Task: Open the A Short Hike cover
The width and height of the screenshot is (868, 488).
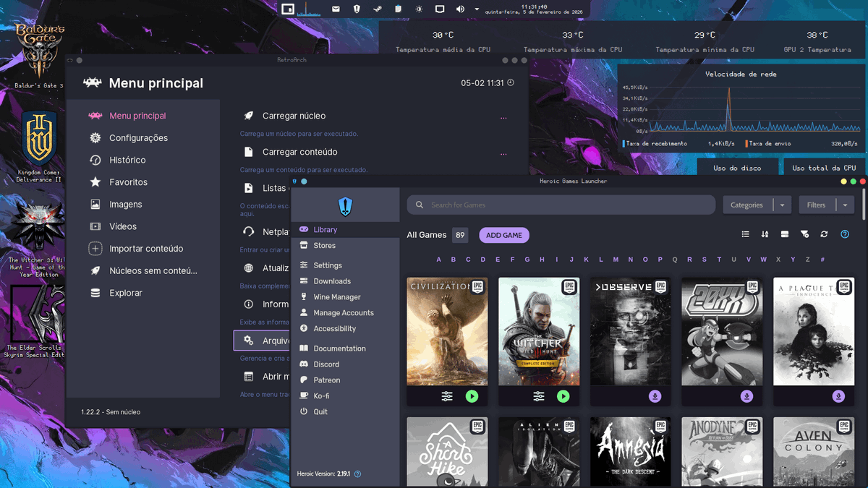Action: 447,452
